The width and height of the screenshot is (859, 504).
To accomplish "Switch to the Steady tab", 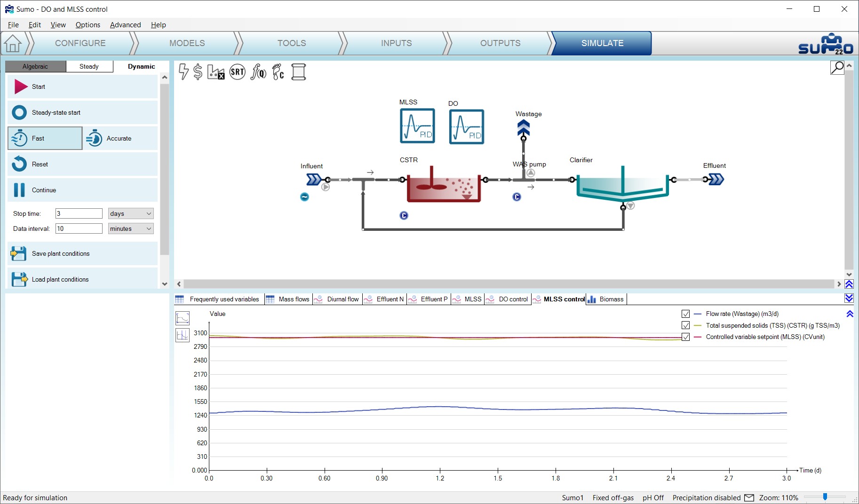I will pos(89,66).
